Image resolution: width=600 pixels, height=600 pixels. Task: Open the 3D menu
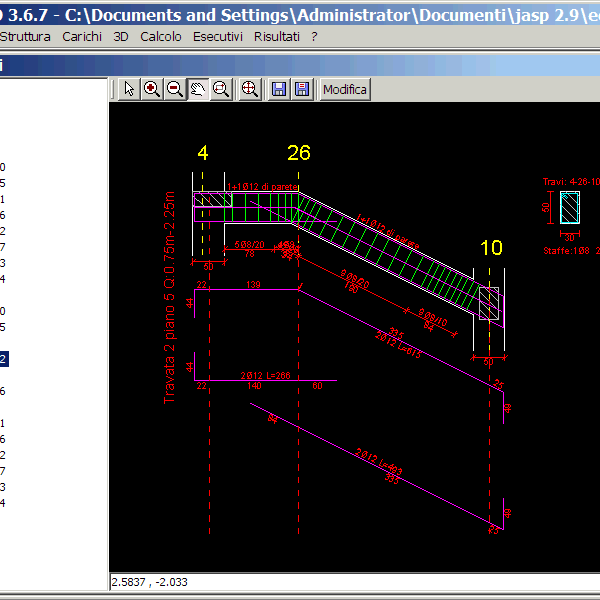point(121,37)
